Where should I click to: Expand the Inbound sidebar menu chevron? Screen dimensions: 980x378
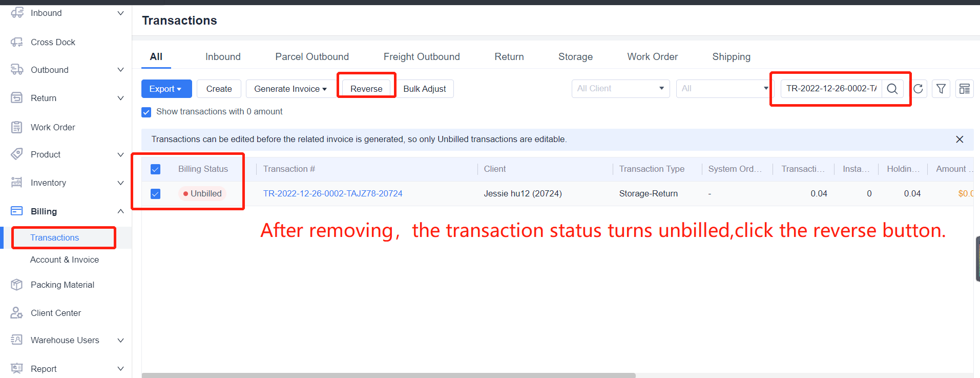tap(120, 13)
